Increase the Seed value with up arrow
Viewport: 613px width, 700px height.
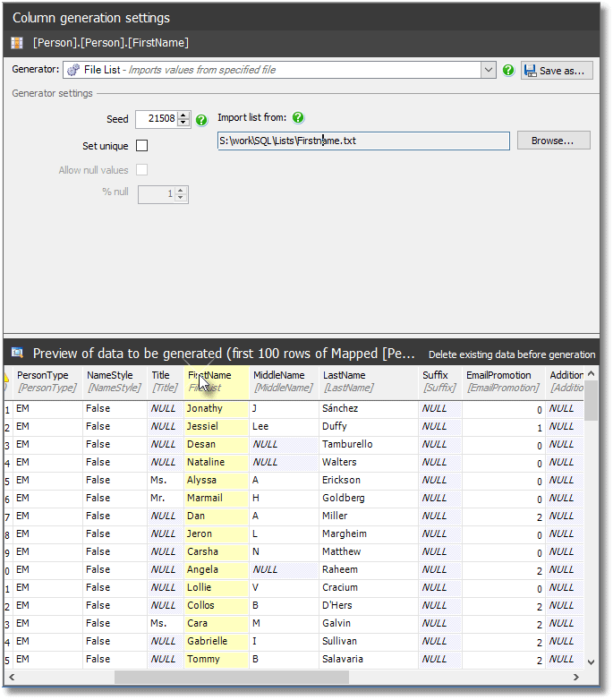[183, 115]
